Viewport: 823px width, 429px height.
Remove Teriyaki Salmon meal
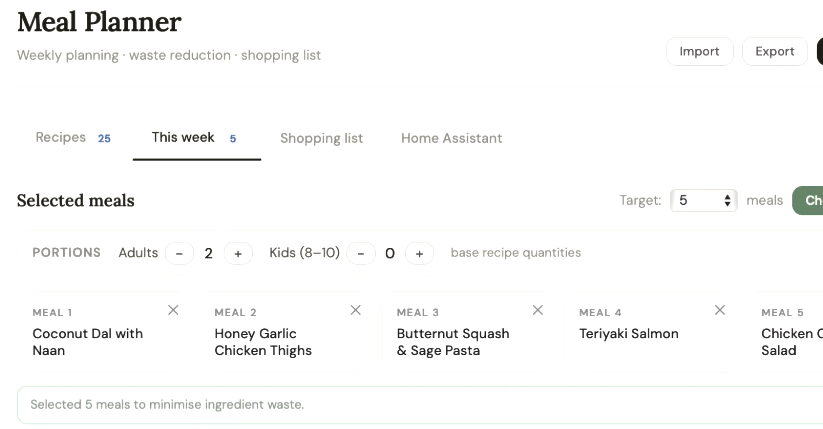720,310
